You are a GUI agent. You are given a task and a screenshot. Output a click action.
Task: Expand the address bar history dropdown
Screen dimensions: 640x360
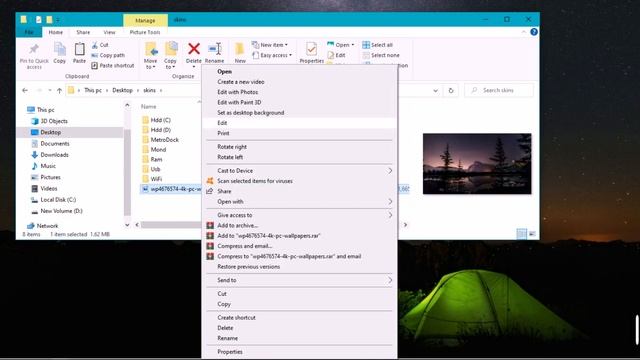436,90
